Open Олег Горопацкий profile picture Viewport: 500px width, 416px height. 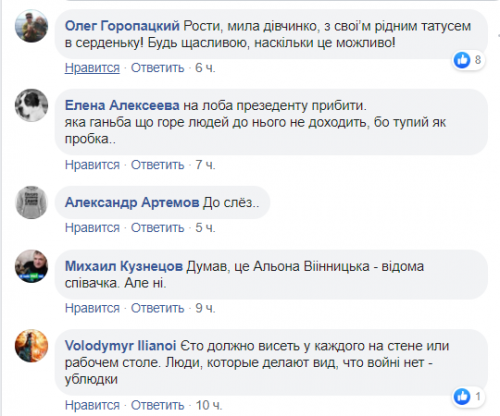click(x=32, y=26)
